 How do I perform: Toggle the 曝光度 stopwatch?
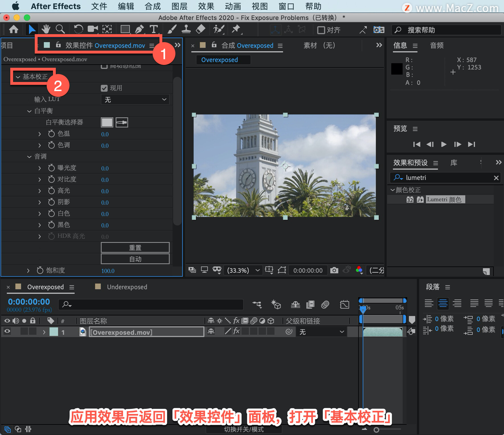[51, 168]
